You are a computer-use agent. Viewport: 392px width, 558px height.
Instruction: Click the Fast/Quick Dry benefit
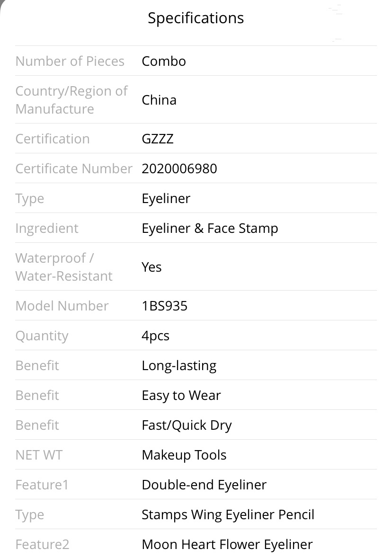pyautogui.click(x=187, y=425)
